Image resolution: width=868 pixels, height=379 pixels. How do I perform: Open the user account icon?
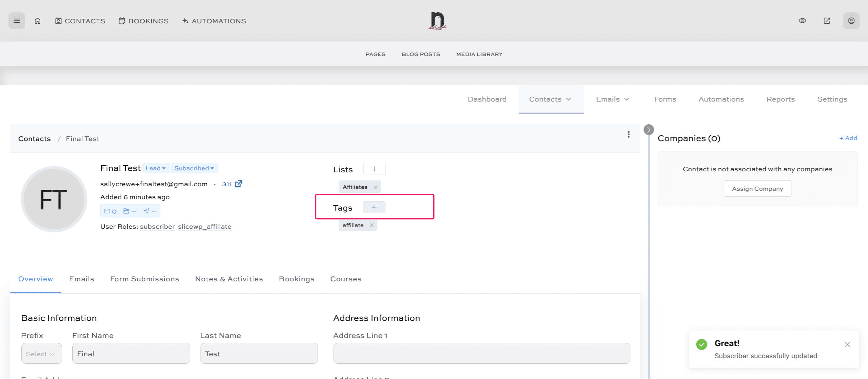[x=851, y=21]
